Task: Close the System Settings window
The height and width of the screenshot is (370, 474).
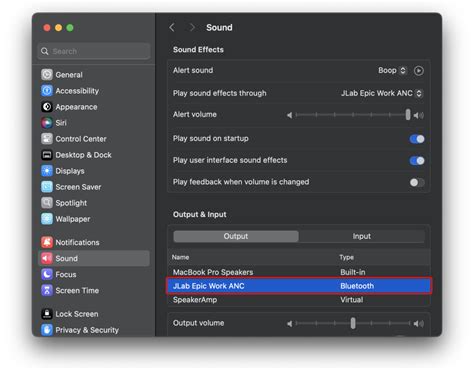Action: 47,28
